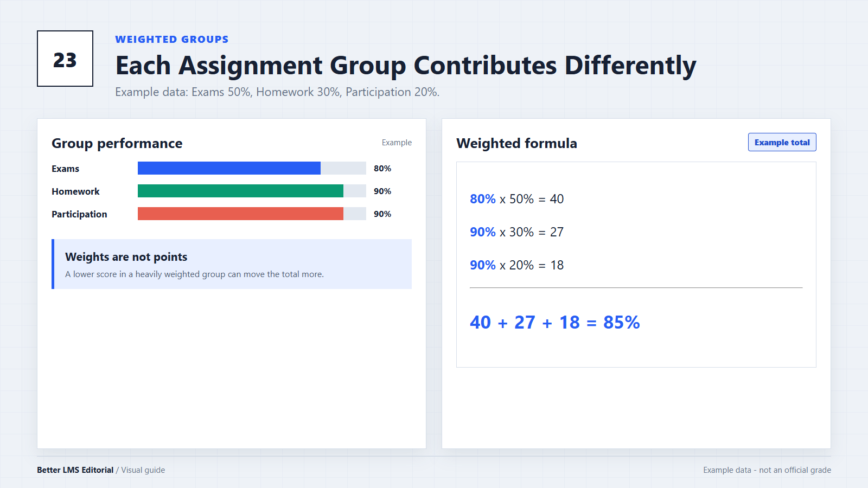Click the Weights are not points callout title
Screen dimensions: 868x488
point(126,257)
